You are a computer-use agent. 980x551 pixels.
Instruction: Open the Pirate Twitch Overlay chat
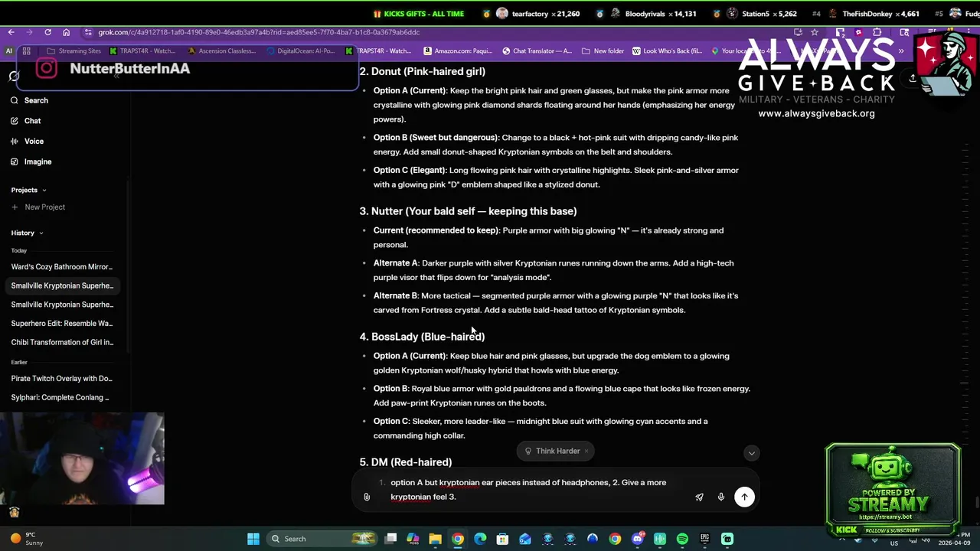pyautogui.click(x=62, y=378)
